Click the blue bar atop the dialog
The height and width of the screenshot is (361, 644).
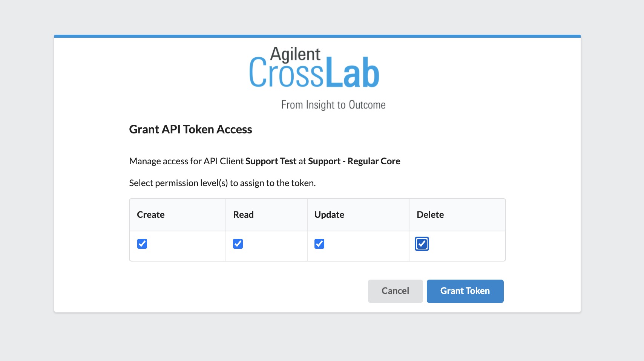317,36
